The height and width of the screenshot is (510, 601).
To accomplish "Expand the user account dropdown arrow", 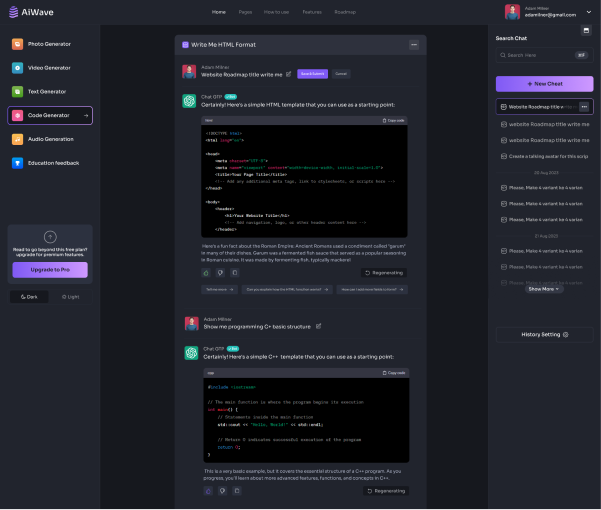I will [x=595, y=12].
